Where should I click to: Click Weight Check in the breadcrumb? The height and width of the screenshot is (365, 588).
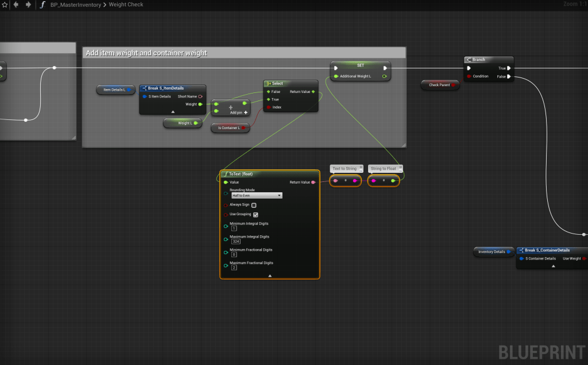click(x=126, y=5)
